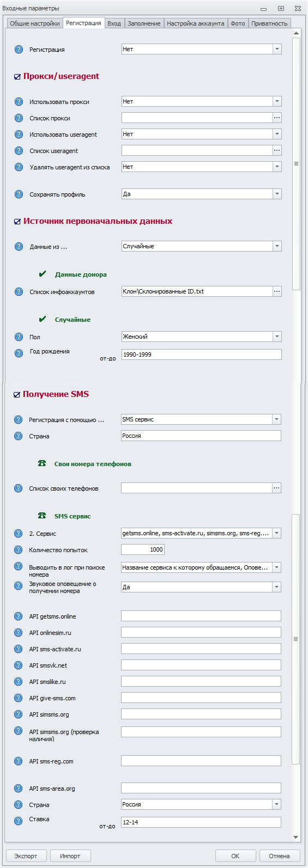The image size is (308, 868).
Task: Click help icon next to Количество попыток
Action: pos(18,550)
